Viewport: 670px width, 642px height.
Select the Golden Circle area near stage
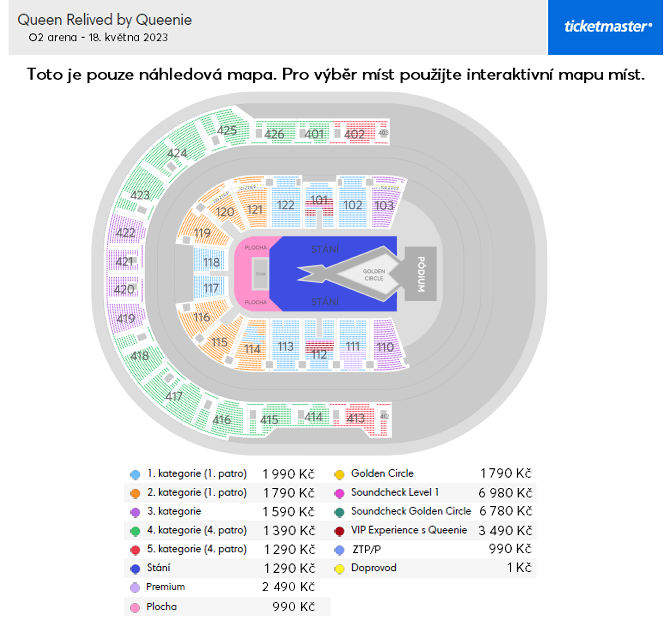(x=373, y=275)
